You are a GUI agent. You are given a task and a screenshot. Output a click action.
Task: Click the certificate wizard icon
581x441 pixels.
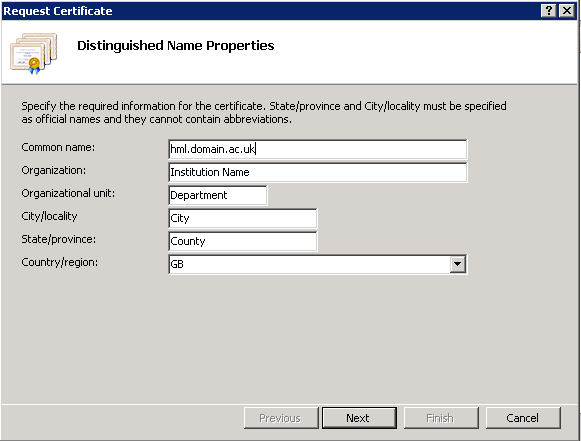tap(34, 53)
